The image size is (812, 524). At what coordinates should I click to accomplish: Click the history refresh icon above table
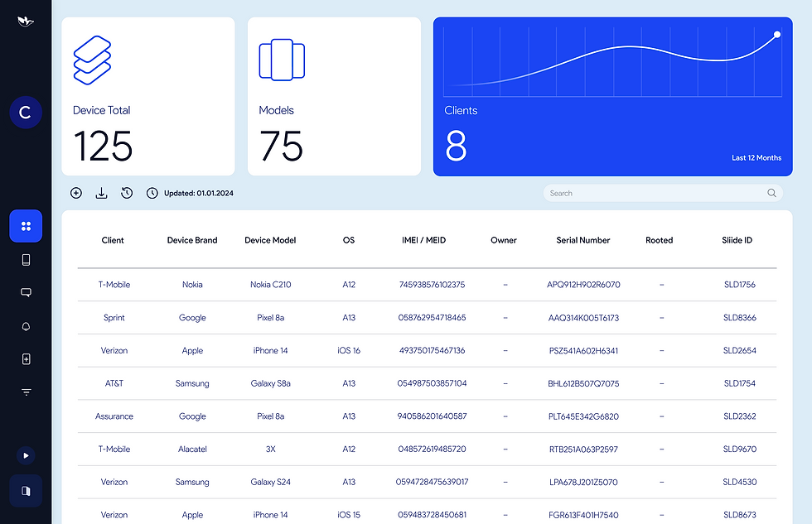(127, 193)
